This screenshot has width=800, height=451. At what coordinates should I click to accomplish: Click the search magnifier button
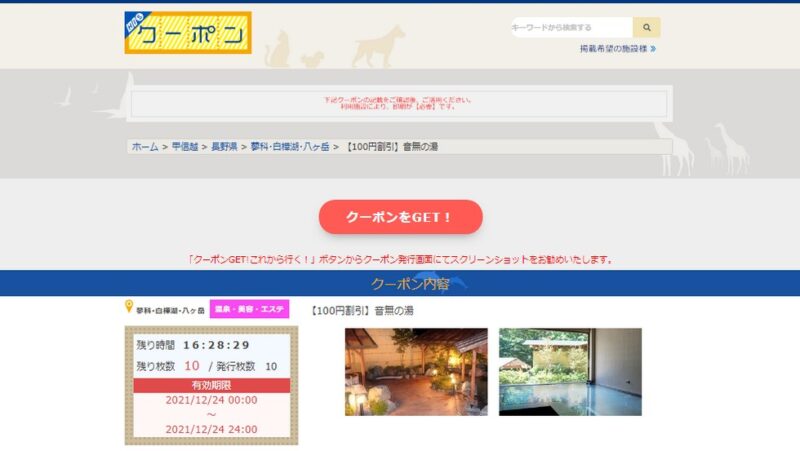pos(646,28)
